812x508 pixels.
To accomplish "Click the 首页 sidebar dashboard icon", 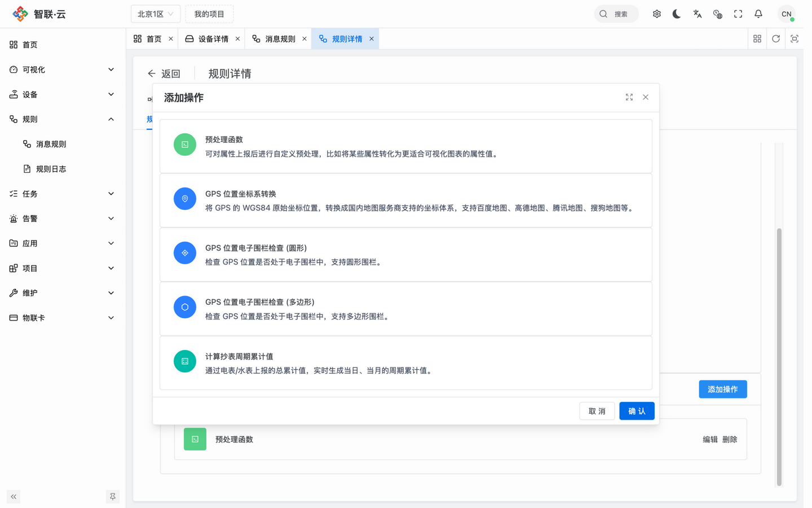I will tap(14, 45).
